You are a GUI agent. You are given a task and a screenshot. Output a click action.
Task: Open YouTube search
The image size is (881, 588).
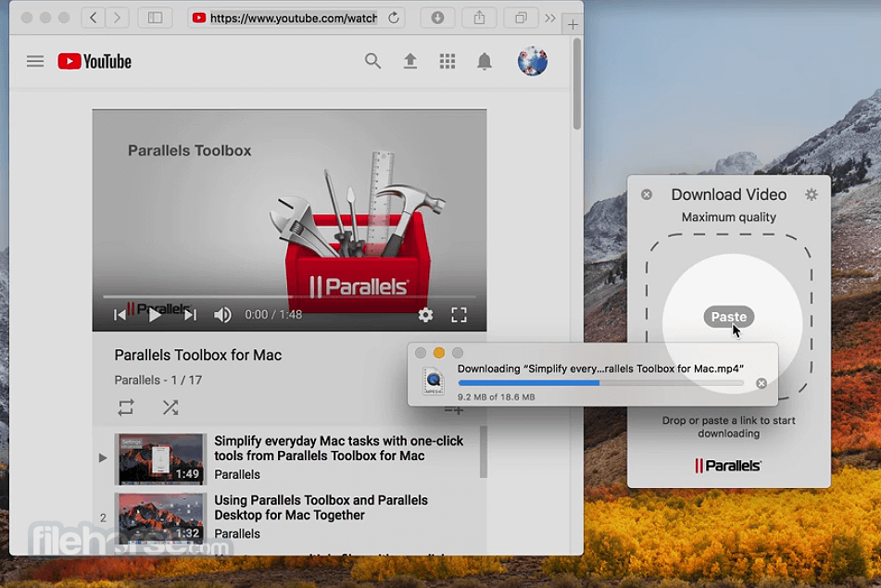coord(372,61)
